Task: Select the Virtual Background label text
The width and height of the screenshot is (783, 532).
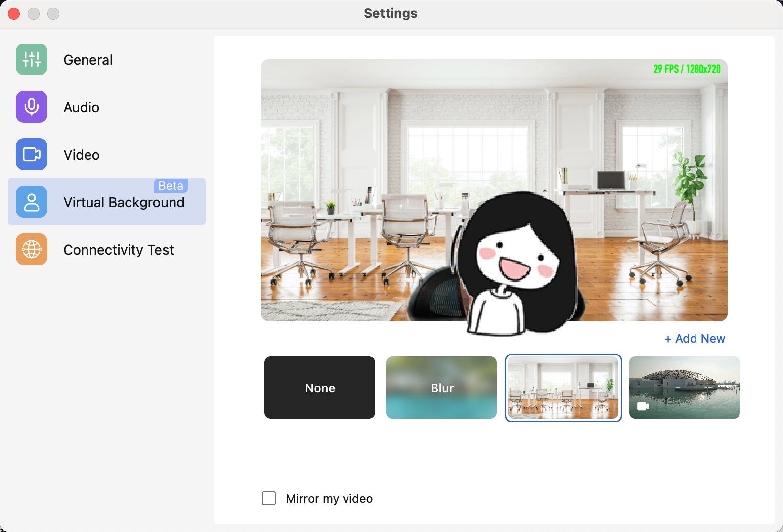Action: click(x=124, y=203)
